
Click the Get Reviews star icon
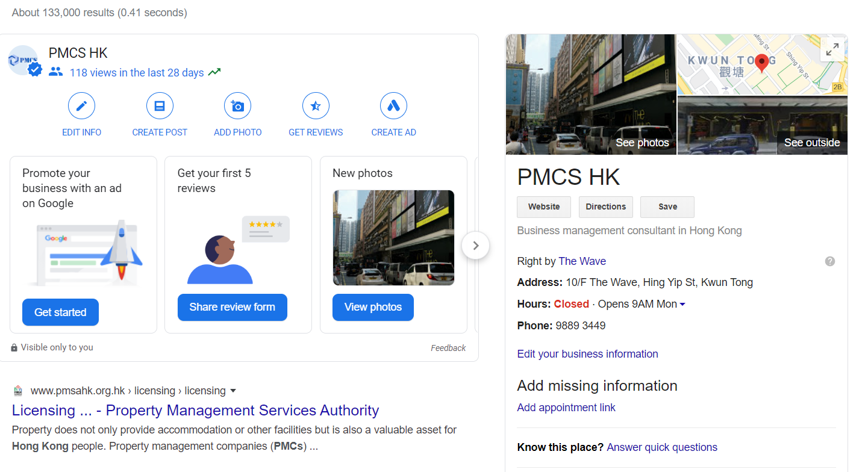pyautogui.click(x=316, y=107)
